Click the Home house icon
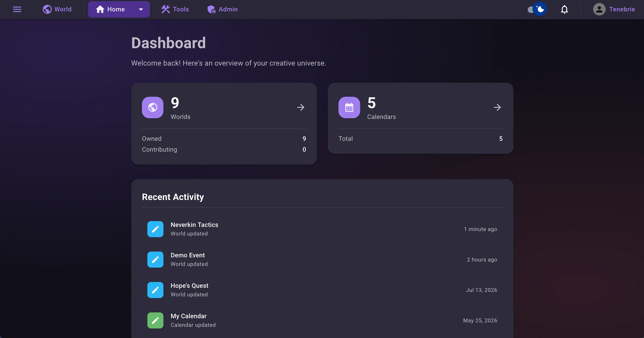 tap(100, 9)
